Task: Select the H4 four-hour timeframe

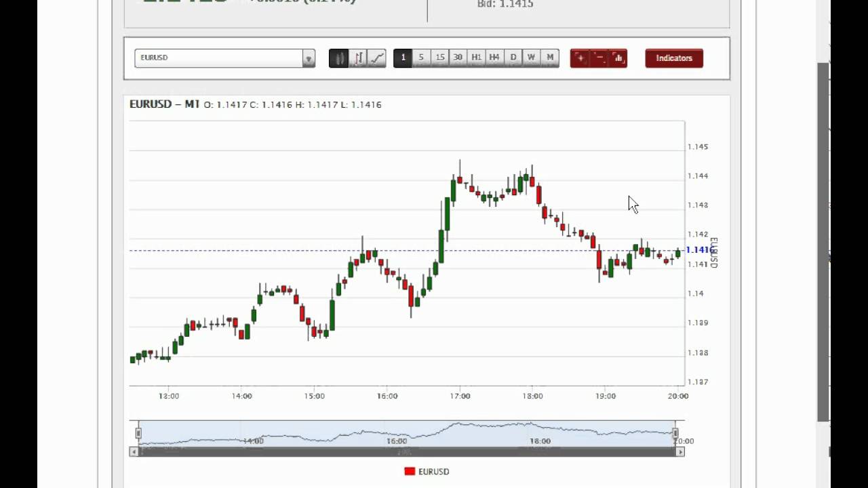Action: click(x=494, y=58)
